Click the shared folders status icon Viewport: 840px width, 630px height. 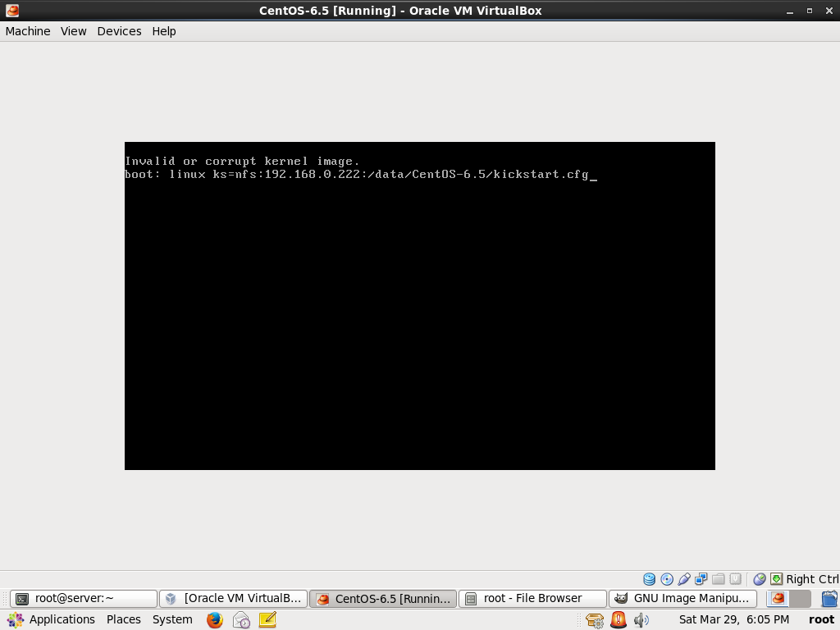tap(719, 579)
